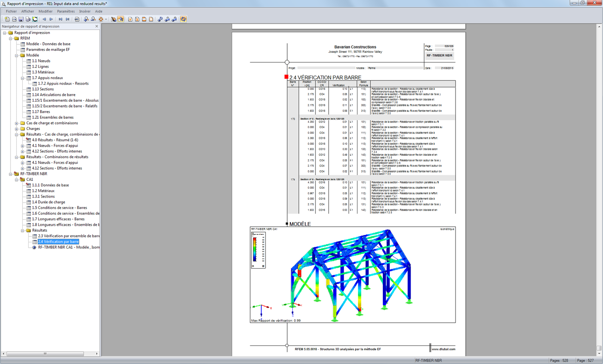Print the report using the printer icon
This screenshot has height=364, width=603.
point(27,19)
